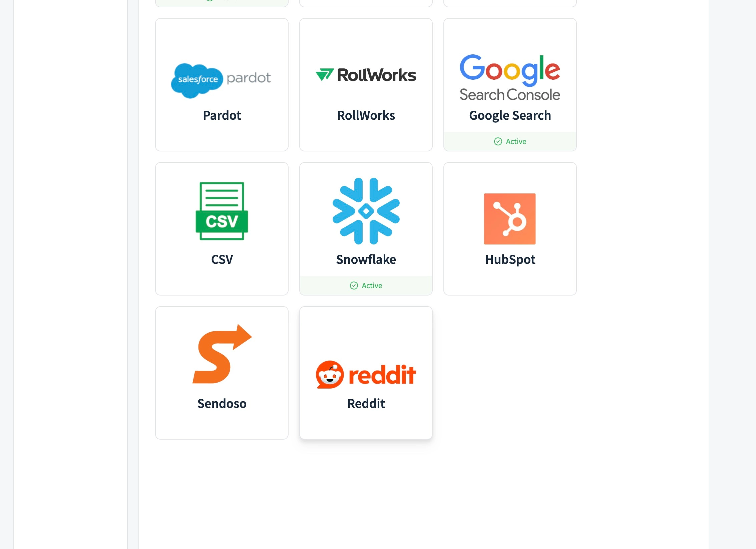Open the Google Search Console logo
This screenshot has height=549, width=756.
(x=510, y=78)
